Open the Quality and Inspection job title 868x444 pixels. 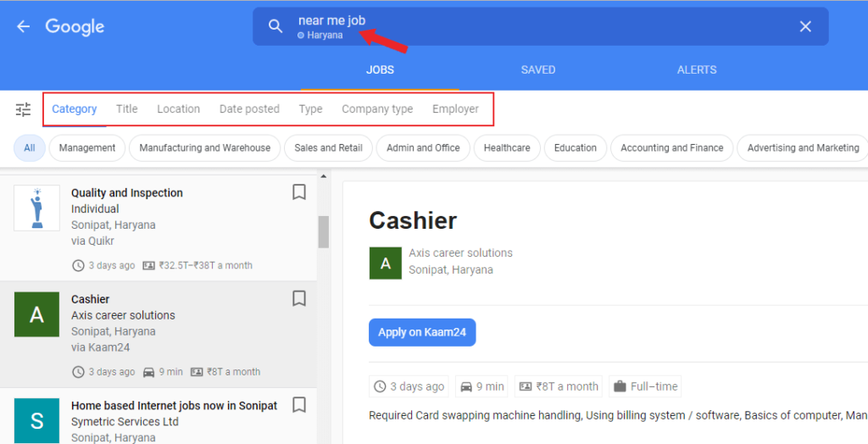[x=127, y=192]
